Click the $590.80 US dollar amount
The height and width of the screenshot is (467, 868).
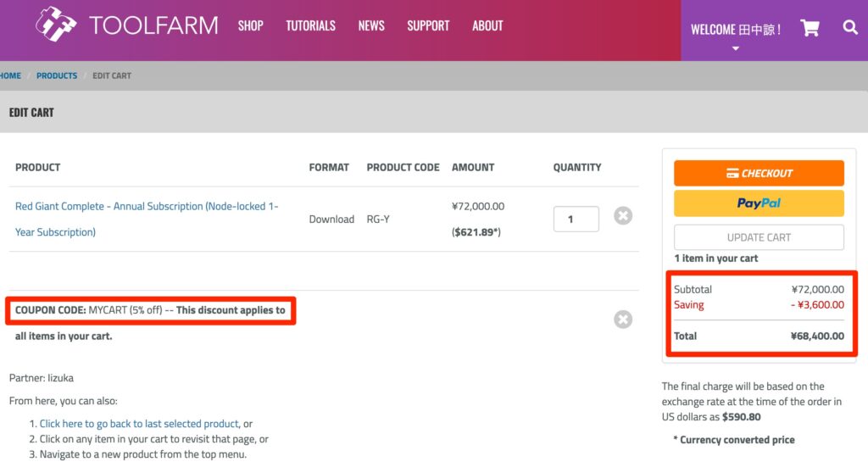741,417
